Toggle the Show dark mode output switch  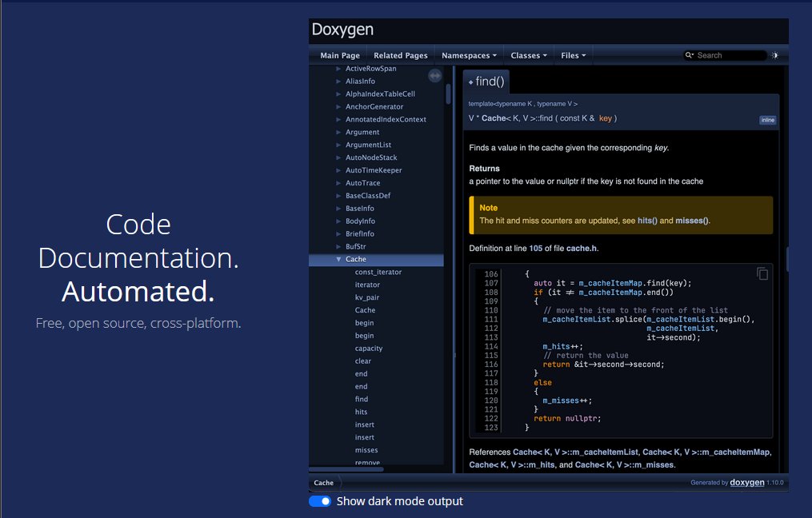pos(320,501)
